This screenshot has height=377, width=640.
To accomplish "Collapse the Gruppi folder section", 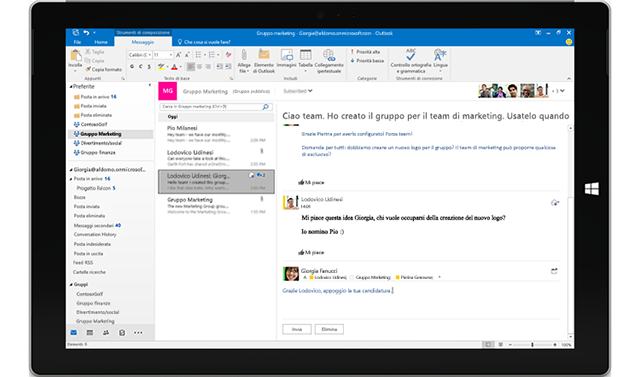I will 71,284.
